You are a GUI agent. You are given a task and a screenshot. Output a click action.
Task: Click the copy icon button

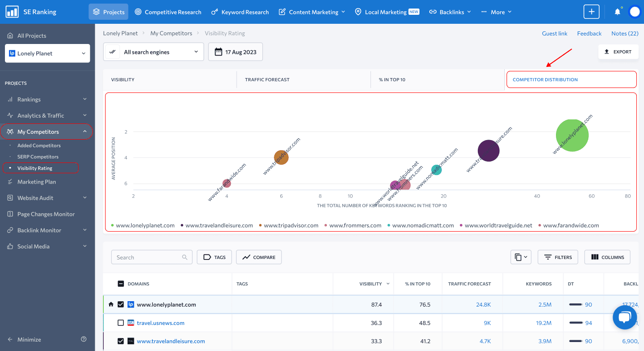pyautogui.click(x=521, y=257)
